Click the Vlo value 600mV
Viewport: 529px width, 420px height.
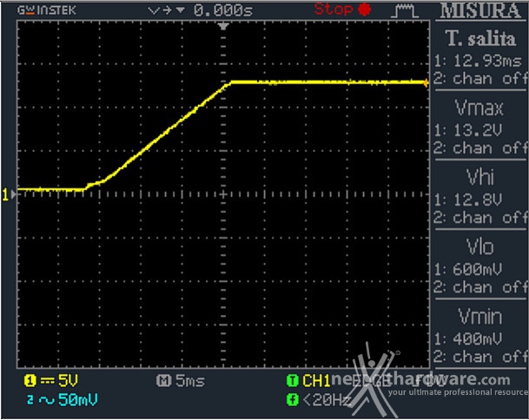click(x=478, y=269)
